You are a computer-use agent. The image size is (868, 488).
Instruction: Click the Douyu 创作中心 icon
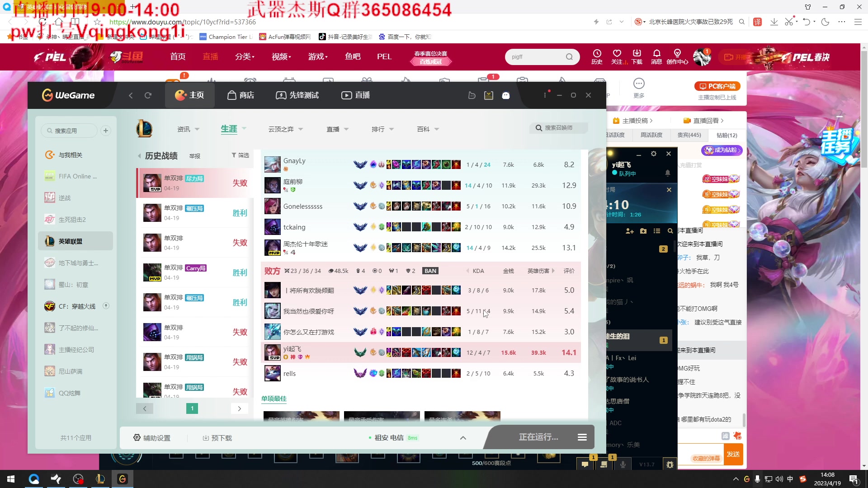tap(677, 57)
